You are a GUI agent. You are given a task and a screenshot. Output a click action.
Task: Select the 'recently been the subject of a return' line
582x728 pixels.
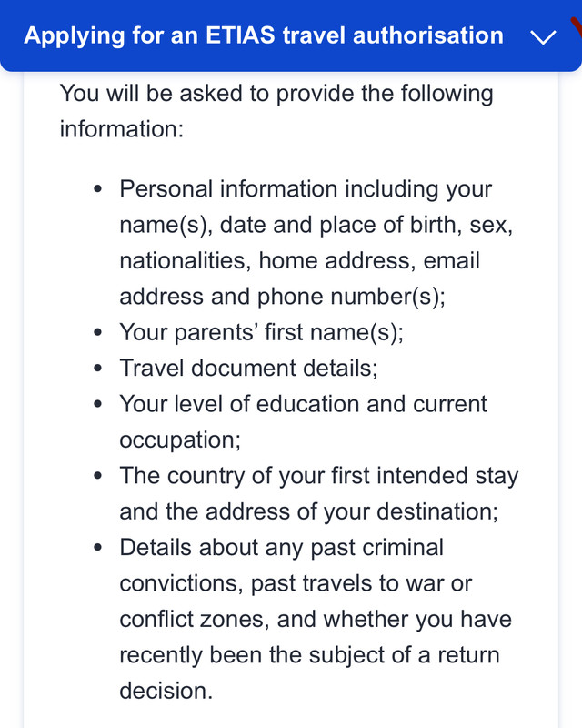[x=309, y=655]
